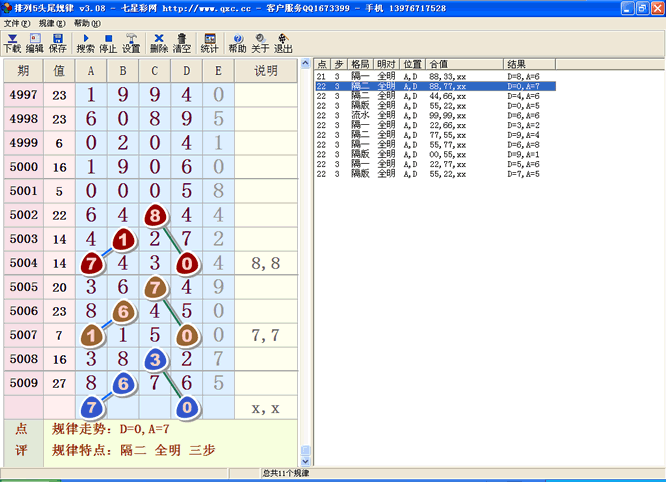Click the number table scrollbar thumb
This screenshot has height=482, width=666.
[305, 450]
